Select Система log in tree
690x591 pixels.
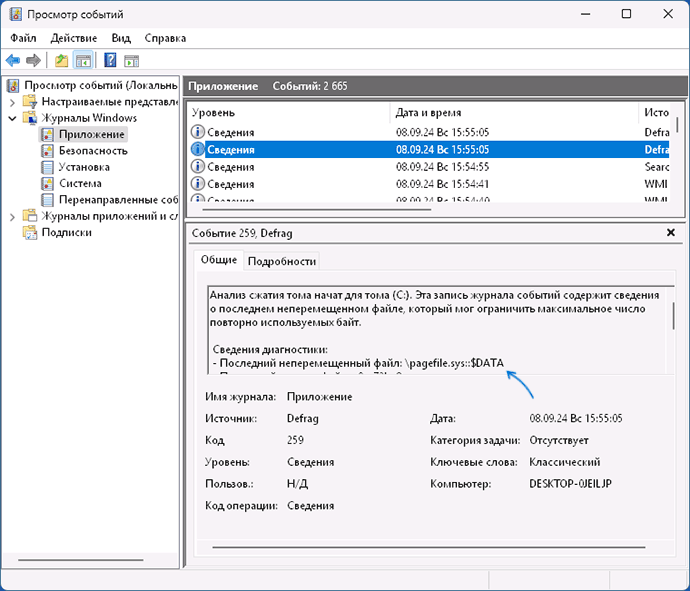(x=80, y=184)
